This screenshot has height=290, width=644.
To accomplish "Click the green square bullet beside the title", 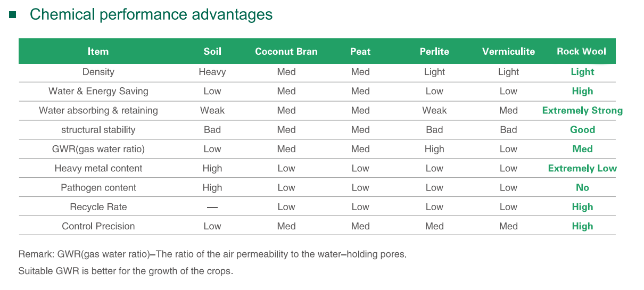I will (x=13, y=15).
